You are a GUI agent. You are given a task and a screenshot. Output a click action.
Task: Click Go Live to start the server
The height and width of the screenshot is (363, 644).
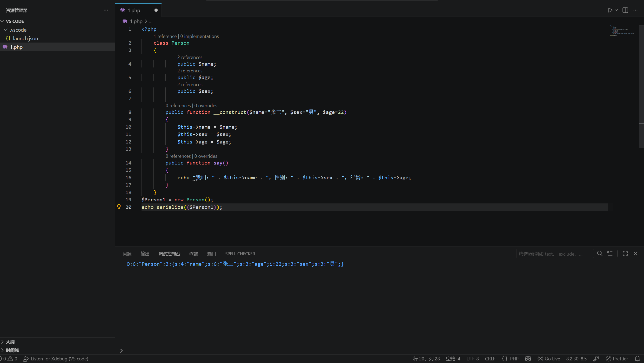pyautogui.click(x=549, y=359)
